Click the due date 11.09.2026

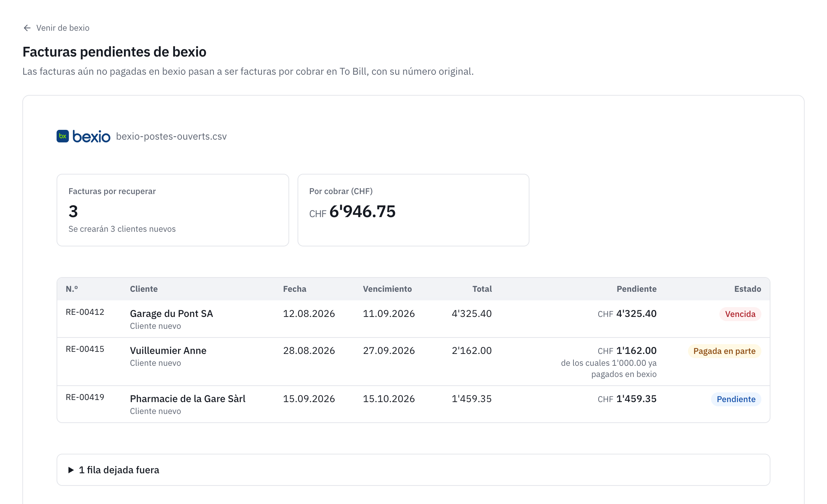[x=389, y=313]
